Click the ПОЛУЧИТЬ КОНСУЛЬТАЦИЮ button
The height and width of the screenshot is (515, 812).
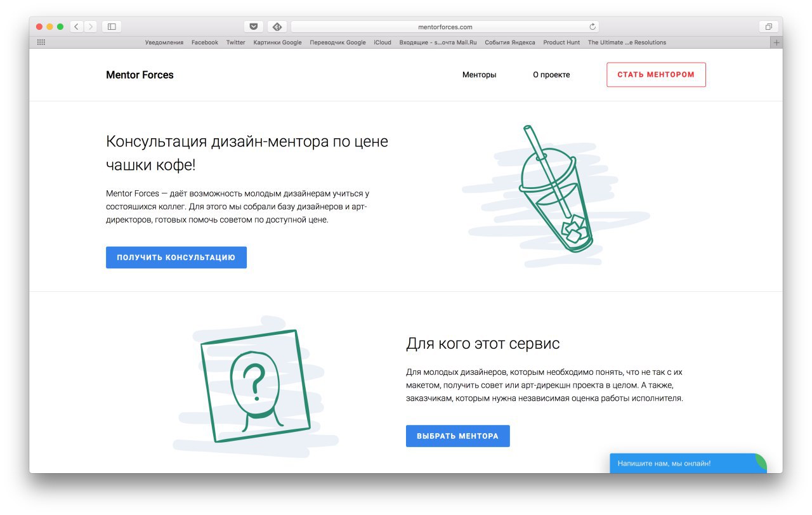[x=176, y=257]
